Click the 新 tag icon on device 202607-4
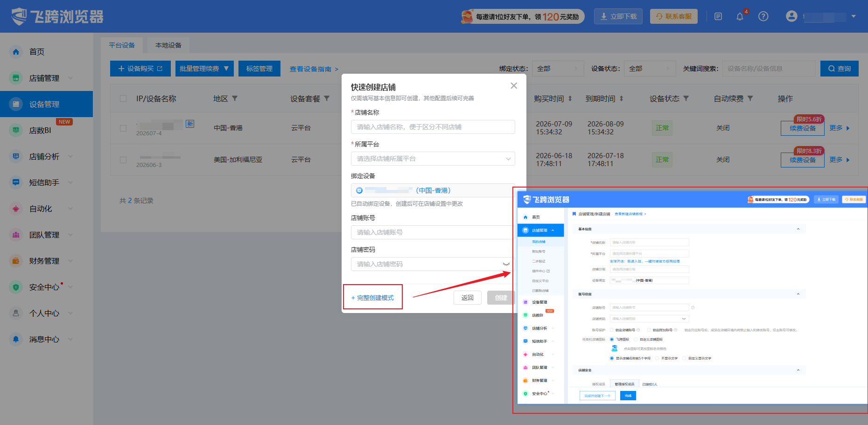The image size is (868, 425). (190, 124)
